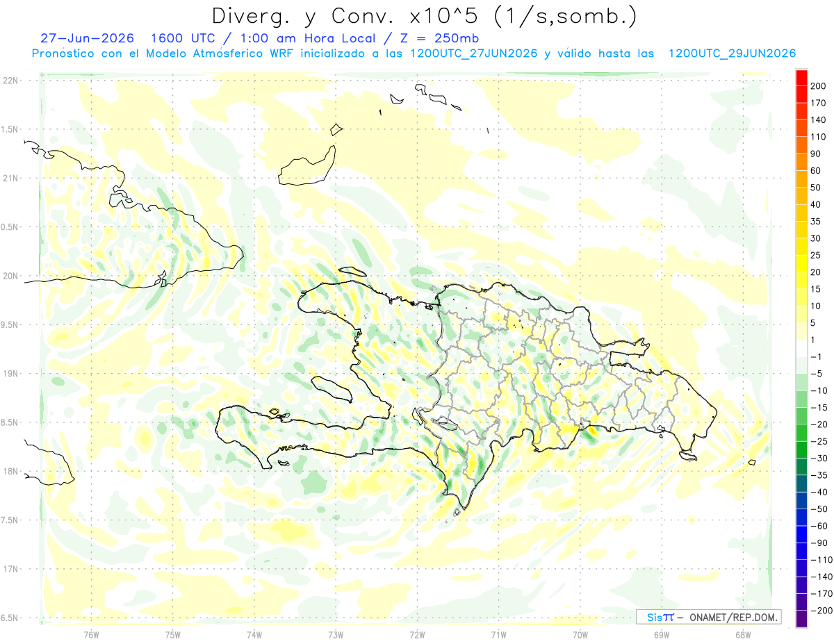
Task: Click the colorbar's '-40' value
Action: (819, 492)
